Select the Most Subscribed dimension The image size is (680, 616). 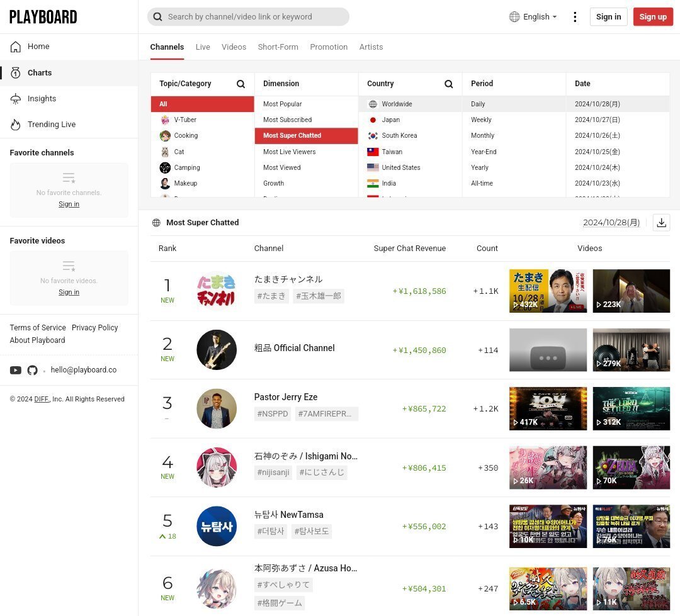click(x=306, y=120)
